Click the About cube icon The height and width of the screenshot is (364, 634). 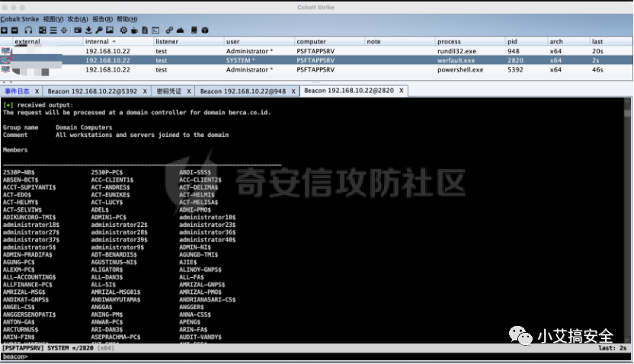[x=205, y=30]
